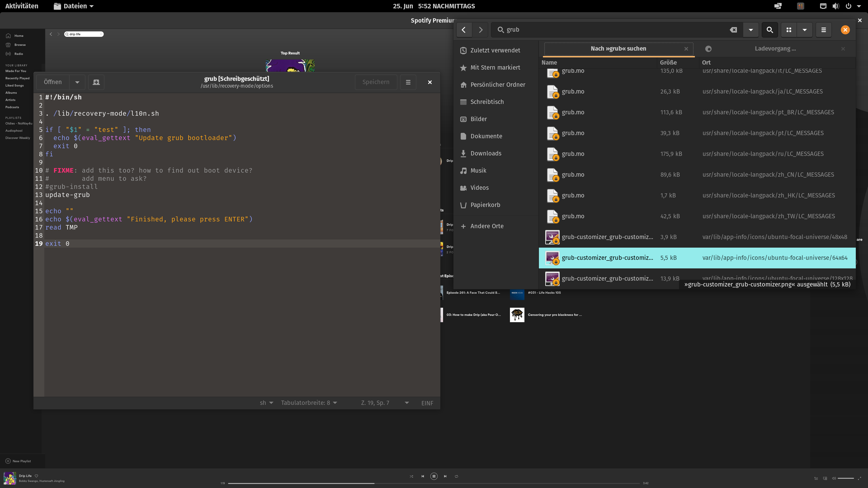Go back with the file manager back arrow

[464, 30]
